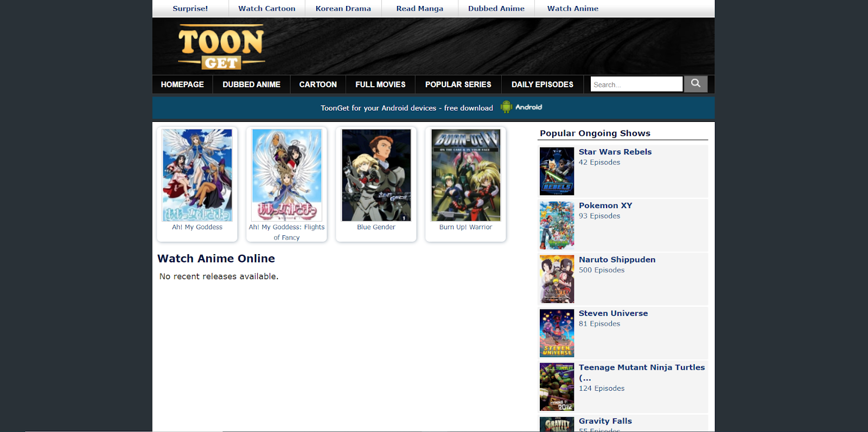Open the Ah! My Goddess poster thumbnail
868x432 pixels.
(197, 175)
